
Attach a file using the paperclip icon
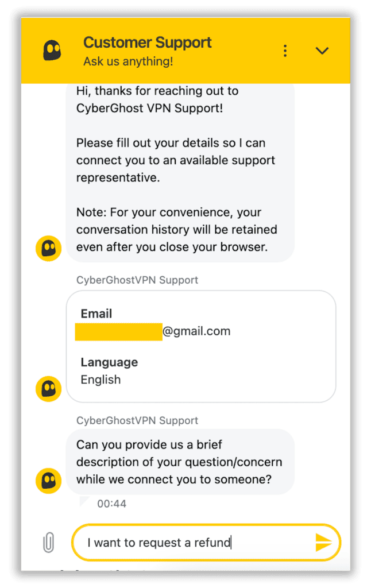tap(49, 542)
